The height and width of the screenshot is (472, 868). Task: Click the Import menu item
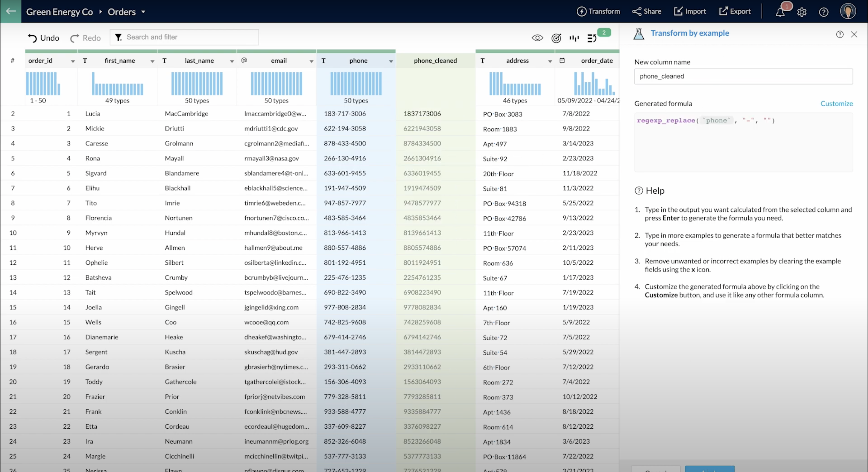click(x=690, y=11)
